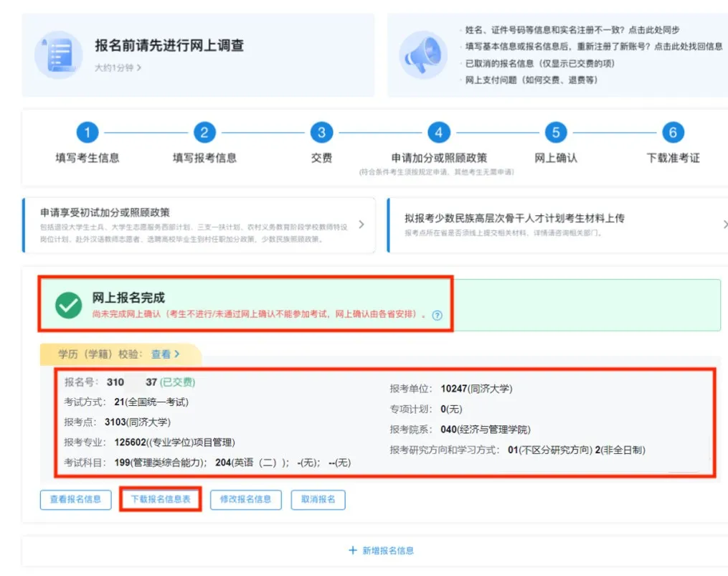The width and height of the screenshot is (728, 576).
Task: Click 查看报名信息 button
Action: tap(75, 500)
